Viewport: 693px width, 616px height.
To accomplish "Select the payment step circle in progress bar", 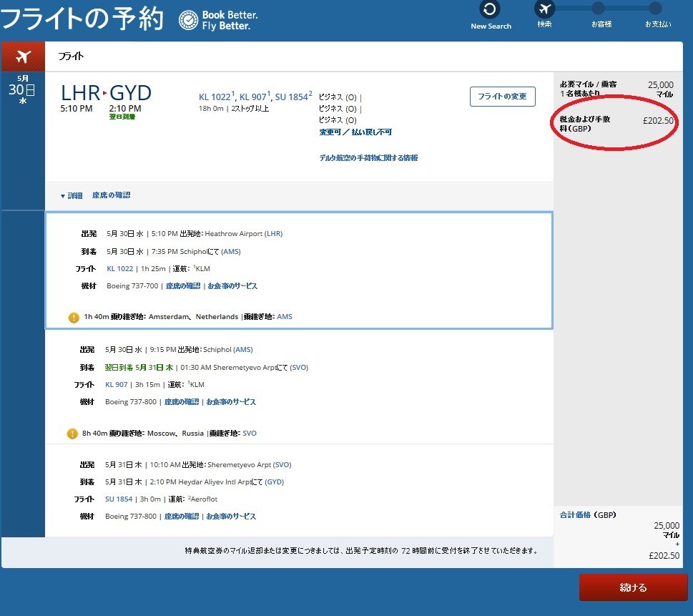I will pyautogui.click(x=655, y=8).
